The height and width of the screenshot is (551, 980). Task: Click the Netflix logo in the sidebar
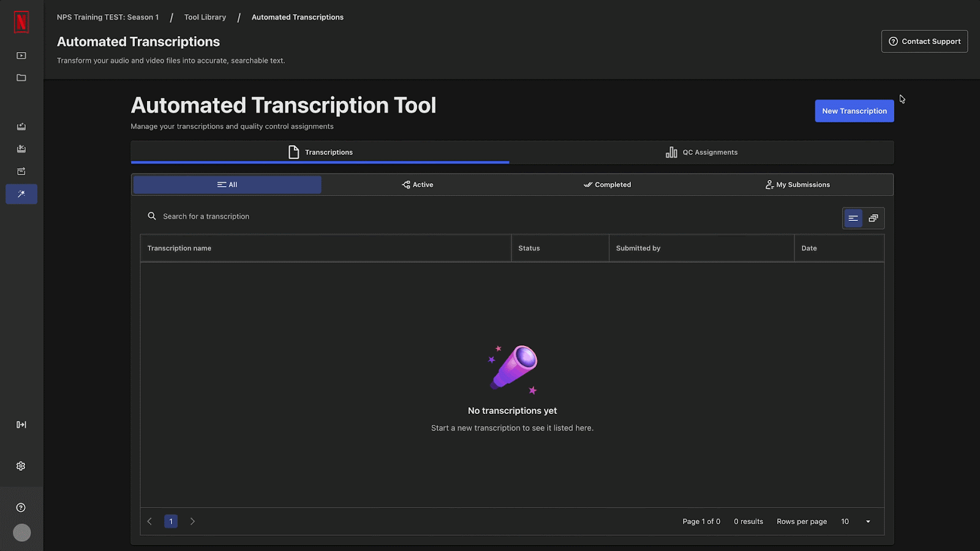tap(21, 22)
